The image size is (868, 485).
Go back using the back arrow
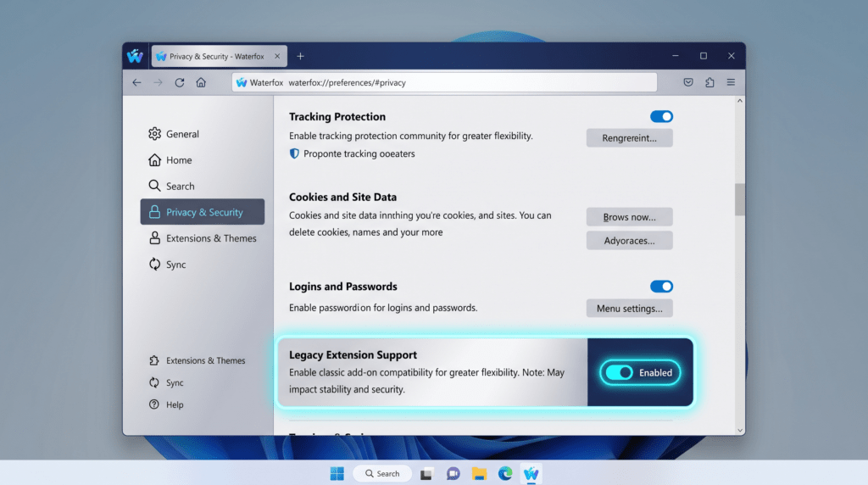(x=136, y=82)
